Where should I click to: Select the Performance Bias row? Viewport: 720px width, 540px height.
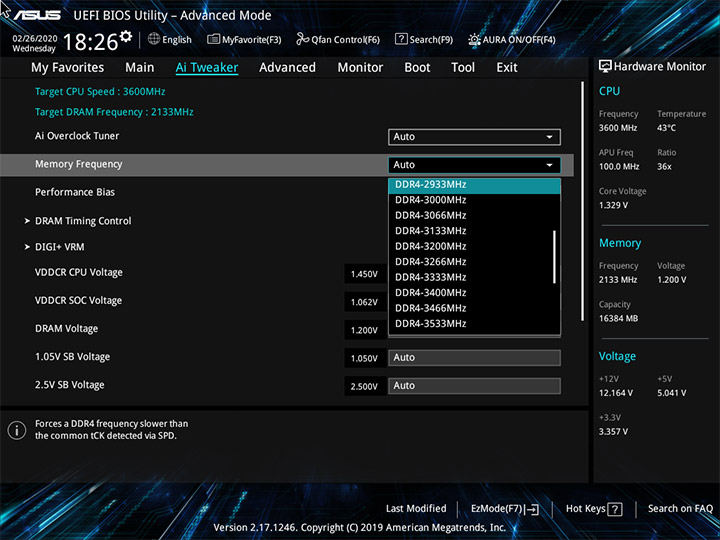click(x=75, y=192)
